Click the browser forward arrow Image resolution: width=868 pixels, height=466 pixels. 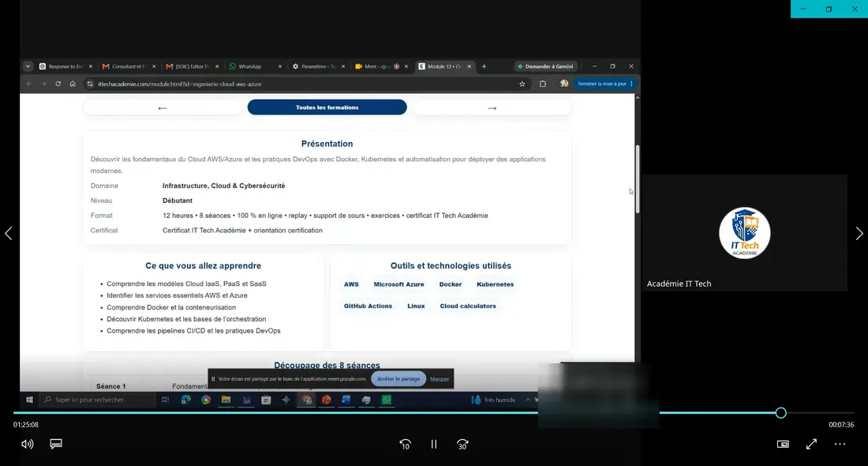tap(43, 84)
